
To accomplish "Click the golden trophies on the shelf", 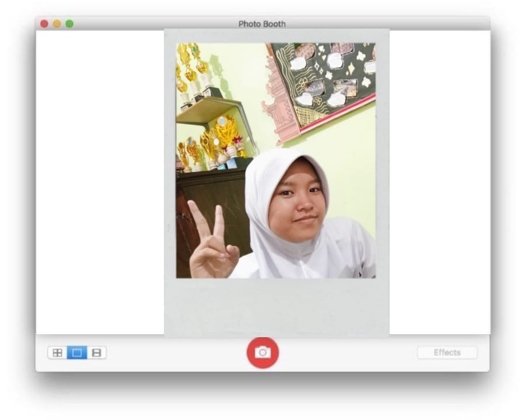I will [222, 134].
